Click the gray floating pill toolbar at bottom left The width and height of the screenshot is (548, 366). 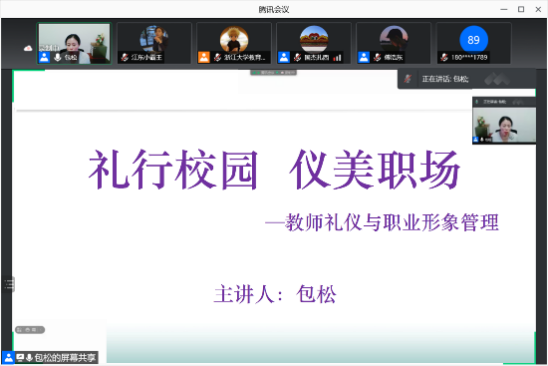[30, 330]
